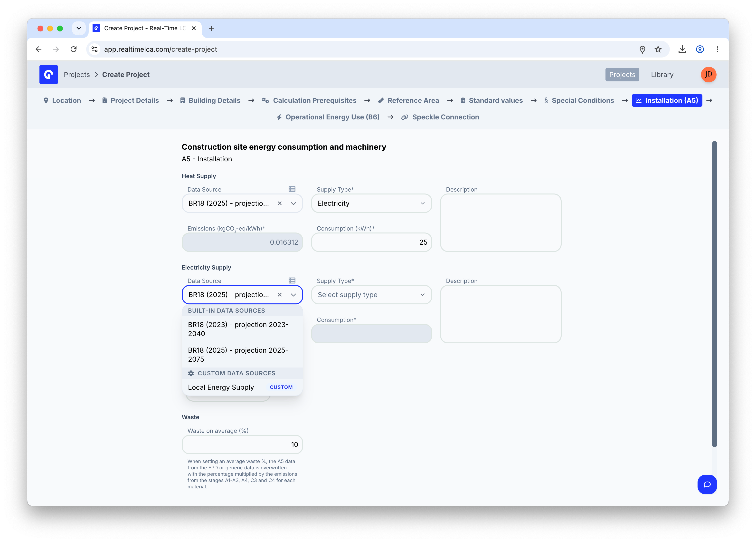The image size is (756, 542).
Task: Go to the Special Conditions step
Action: [x=579, y=100]
